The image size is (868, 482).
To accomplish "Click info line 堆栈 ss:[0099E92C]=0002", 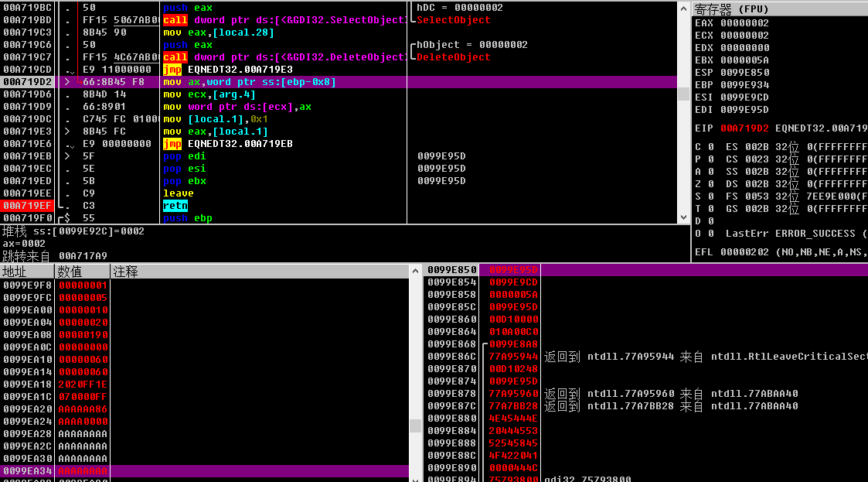I will click(x=73, y=231).
